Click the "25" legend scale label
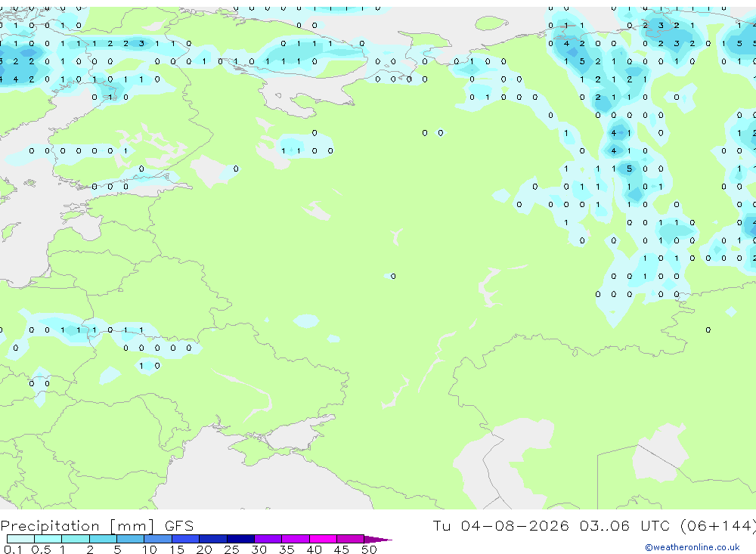The width and height of the screenshot is (756, 554). [x=231, y=549]
